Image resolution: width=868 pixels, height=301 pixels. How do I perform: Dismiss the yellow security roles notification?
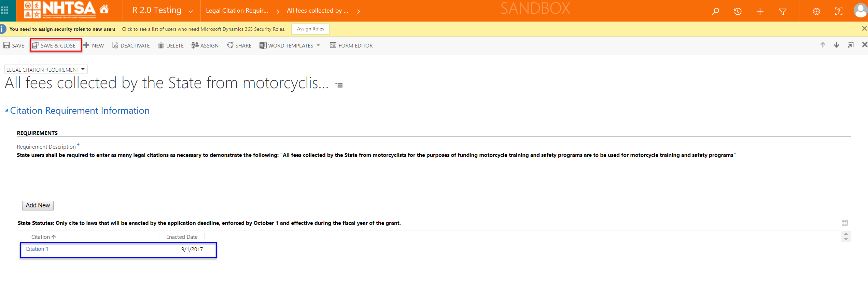tap(864, 29)
